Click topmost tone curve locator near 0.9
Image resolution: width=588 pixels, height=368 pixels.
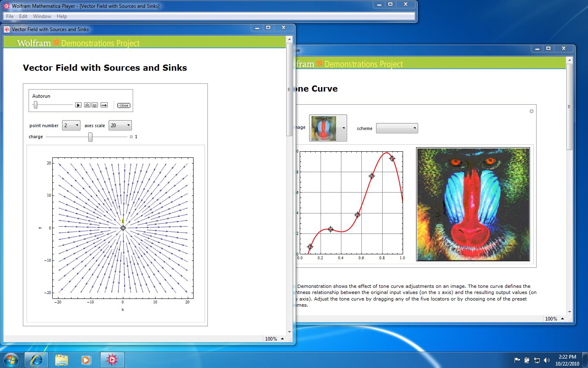coord(392,158)
